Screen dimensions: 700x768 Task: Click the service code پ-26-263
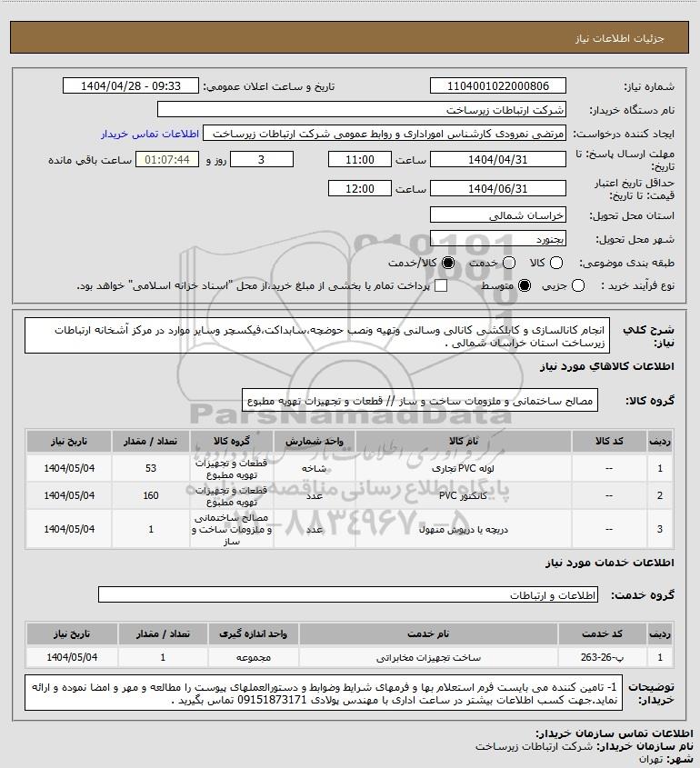pos(603,658)
